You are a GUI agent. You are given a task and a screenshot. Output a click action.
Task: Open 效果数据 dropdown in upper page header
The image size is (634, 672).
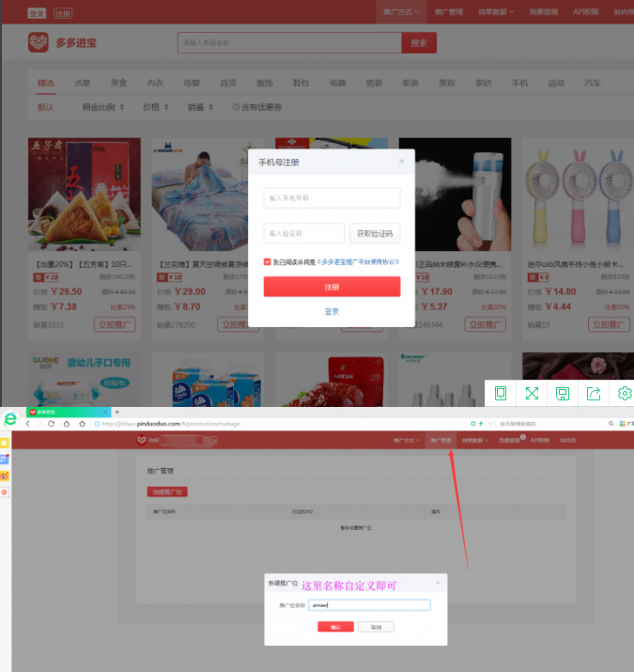click(496, 11)
